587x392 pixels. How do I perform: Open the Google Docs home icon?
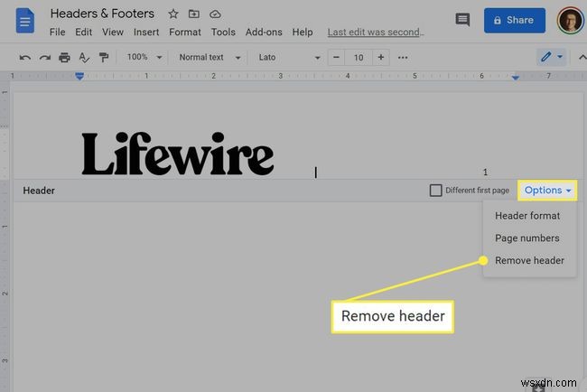point(25,21)
